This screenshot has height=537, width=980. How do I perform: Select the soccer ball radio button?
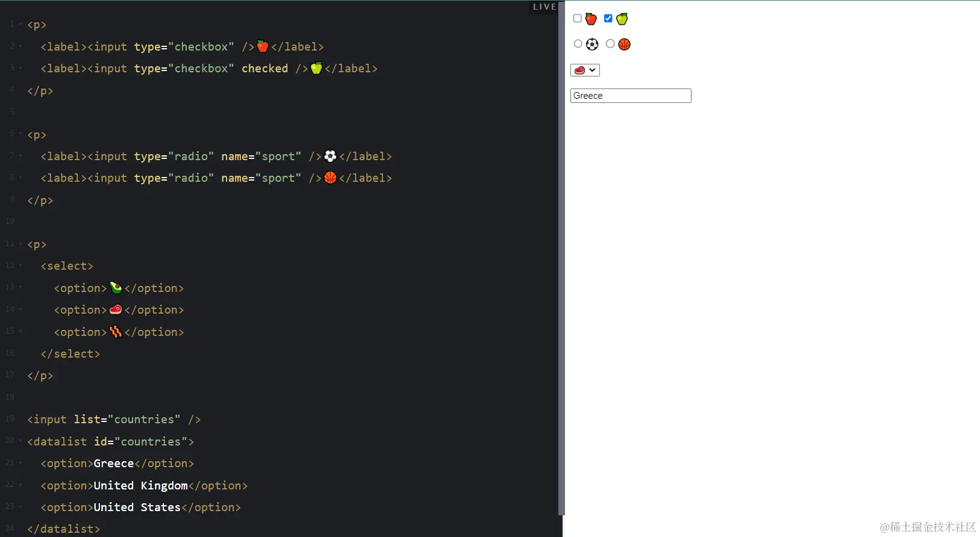[578, 43]
